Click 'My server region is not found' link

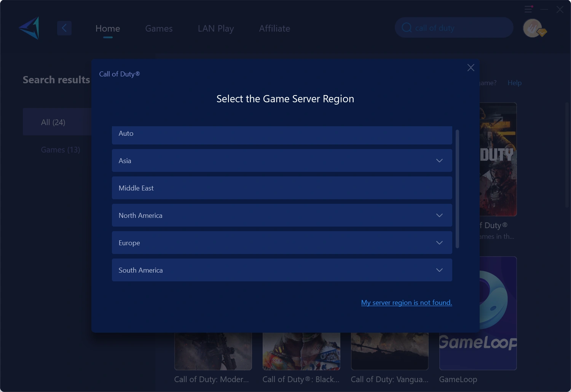(x=407, y=303)
